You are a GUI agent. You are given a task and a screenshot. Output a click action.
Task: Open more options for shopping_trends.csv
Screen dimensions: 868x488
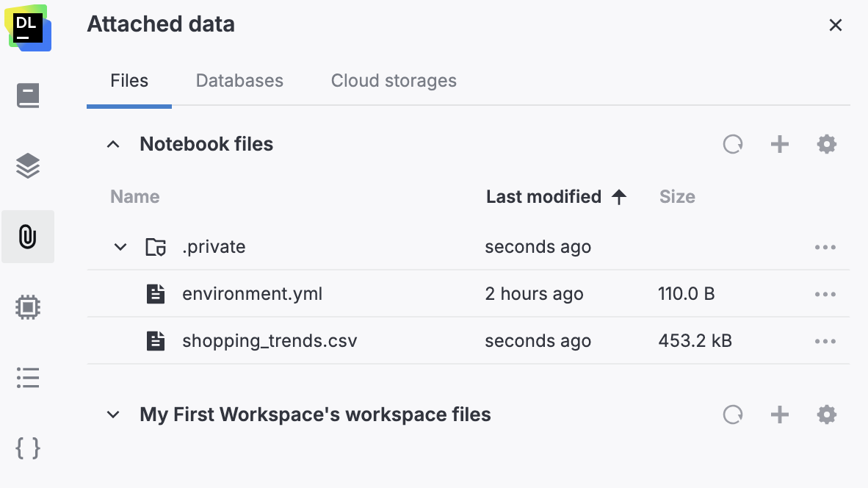click(825, 340)
